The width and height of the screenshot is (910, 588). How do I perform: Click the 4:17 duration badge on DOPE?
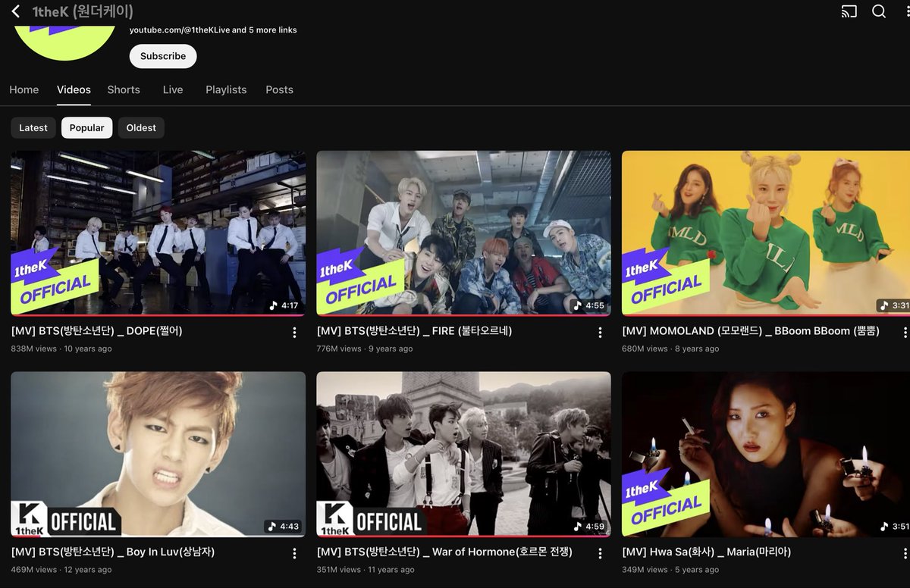(284, 305)
